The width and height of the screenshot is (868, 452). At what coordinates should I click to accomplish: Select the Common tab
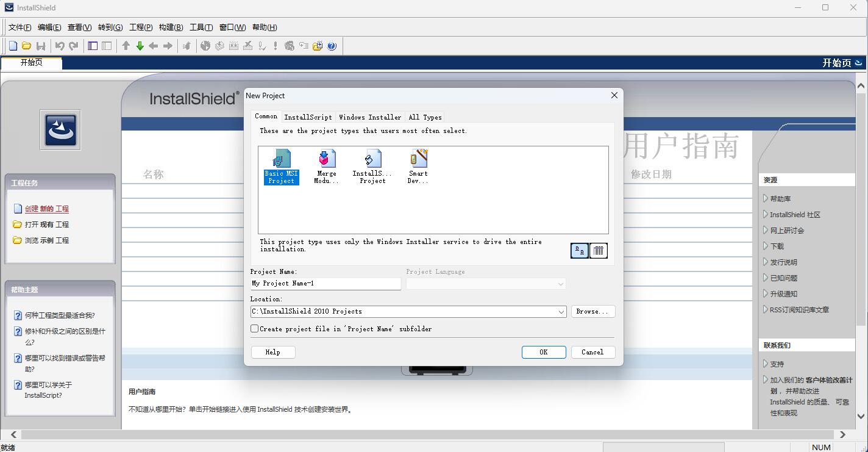click(x=266, y=116)
